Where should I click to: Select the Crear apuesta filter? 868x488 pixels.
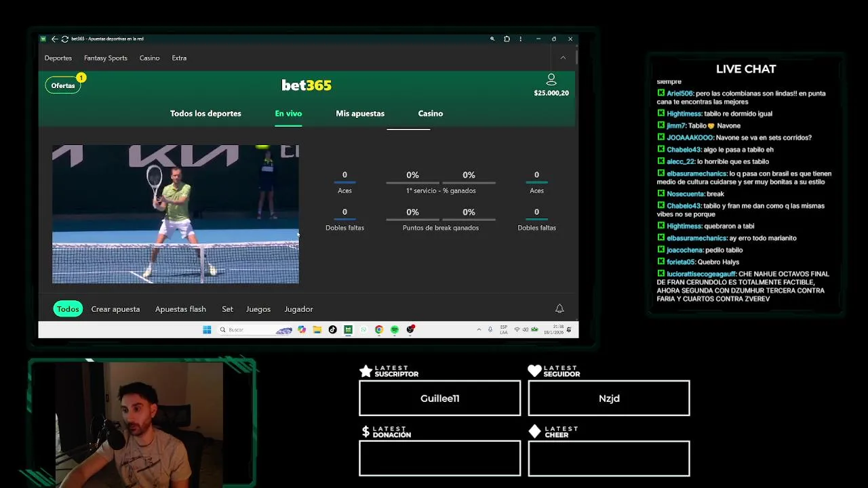tap(115, 309)
